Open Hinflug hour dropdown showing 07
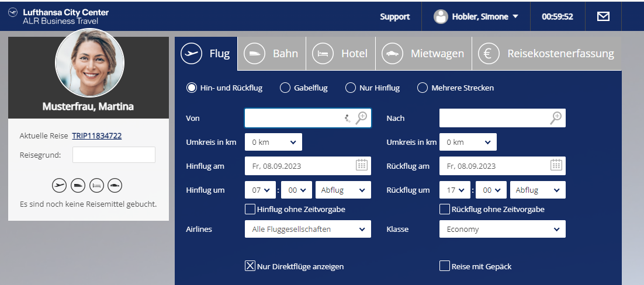 (x=261, y=190)
